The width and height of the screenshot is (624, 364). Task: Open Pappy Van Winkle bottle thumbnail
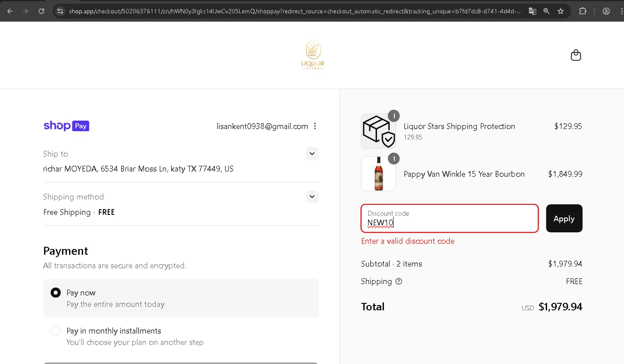379,174
